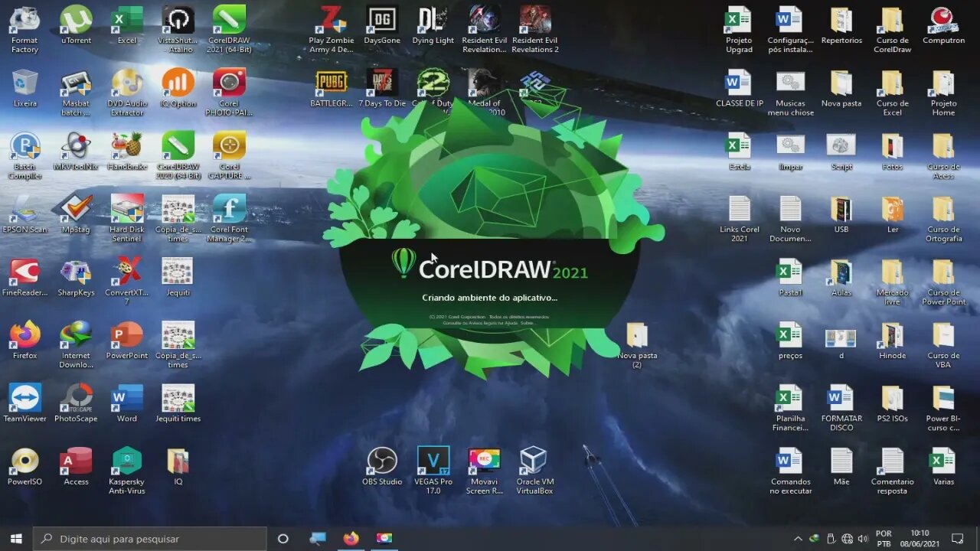Launch the Corel PHOTO-PAINT shortcut
Image resolution: width=980 pixels, height=551 pixels.
tap(229, 93)
